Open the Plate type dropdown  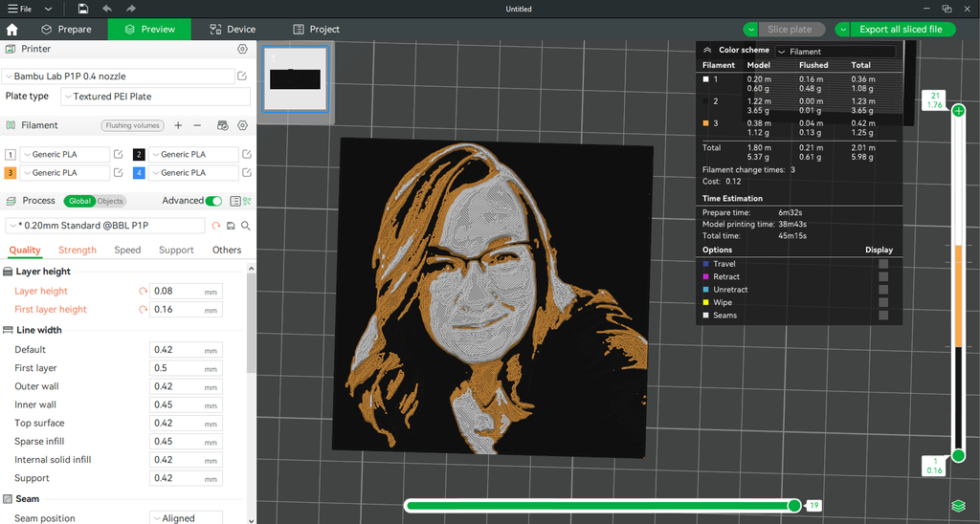click(x=155, y=97)
